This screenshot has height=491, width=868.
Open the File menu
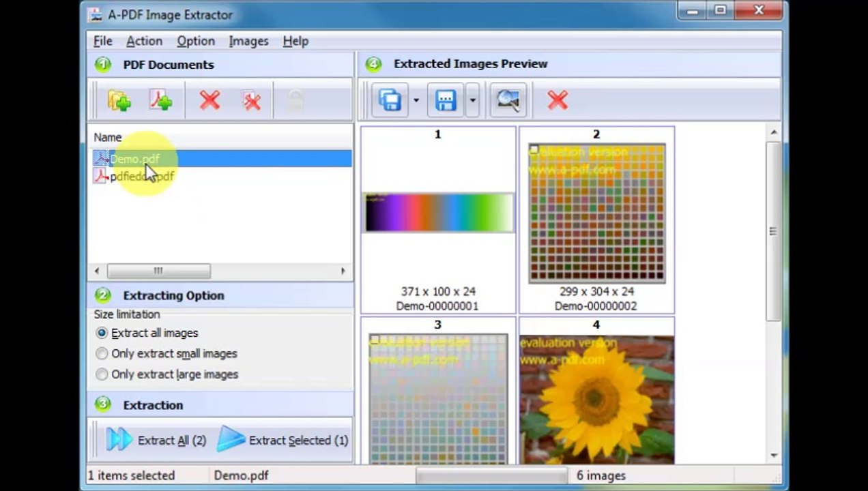102,41
